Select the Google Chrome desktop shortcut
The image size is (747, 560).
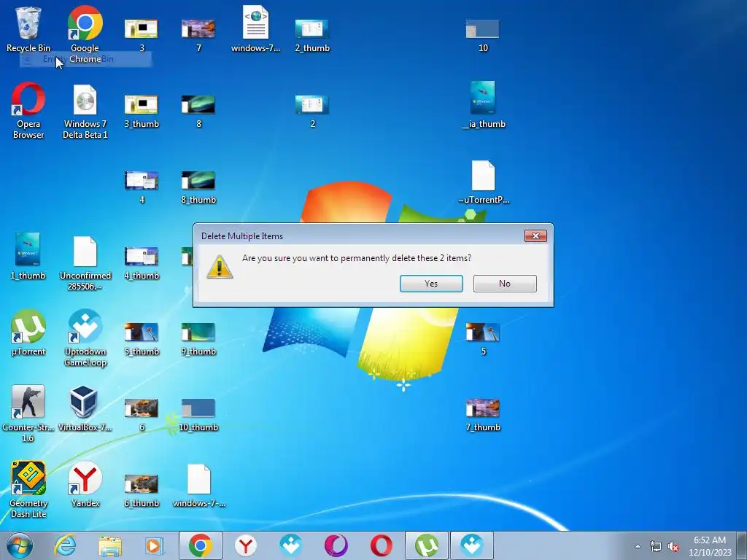point(85,34)
